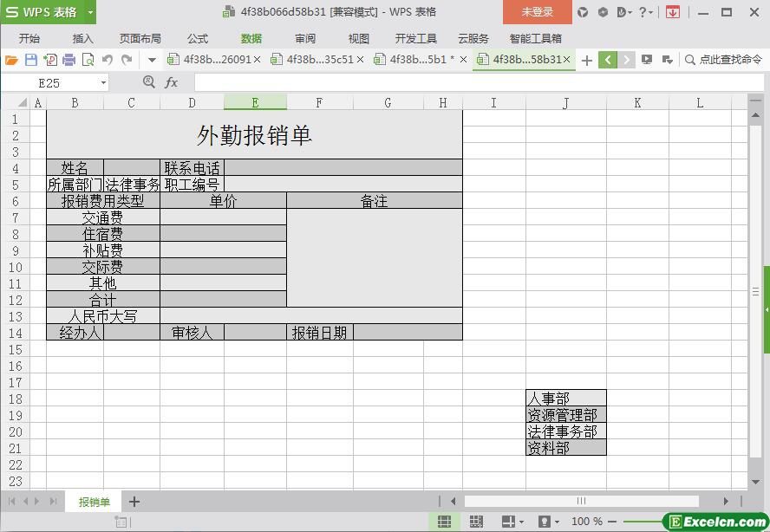Click the undo arrow icon
Viewport: 770px width, 532px height.
(108, 60)
